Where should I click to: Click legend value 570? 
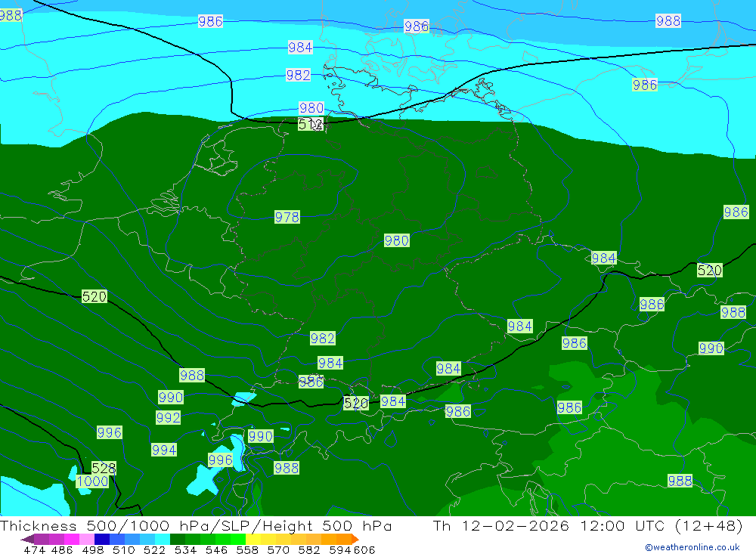coord(278,549)
